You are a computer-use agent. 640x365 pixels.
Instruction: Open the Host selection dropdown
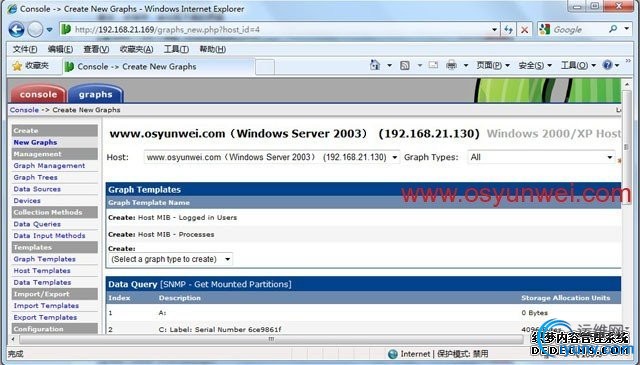[x=271, y=157]
